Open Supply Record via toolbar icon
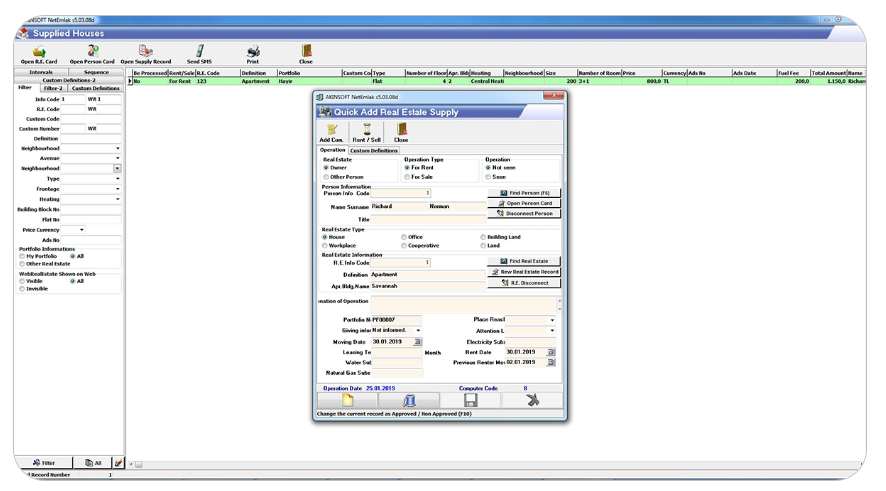Screen dimensions: 886x491 point(146,54)
